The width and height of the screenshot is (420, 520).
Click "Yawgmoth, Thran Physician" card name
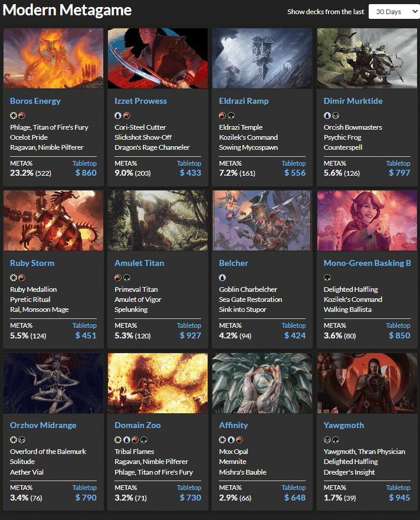[365, 452]
